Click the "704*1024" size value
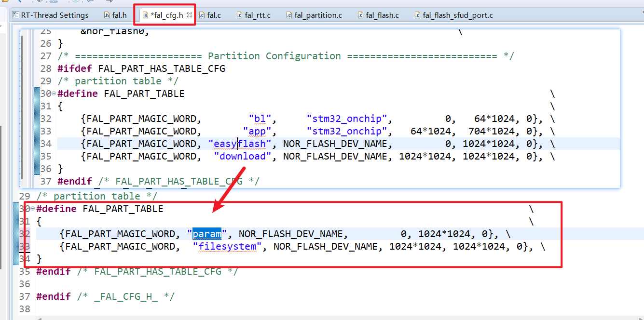The image size is (644, 320). click(x=492, y=131)
